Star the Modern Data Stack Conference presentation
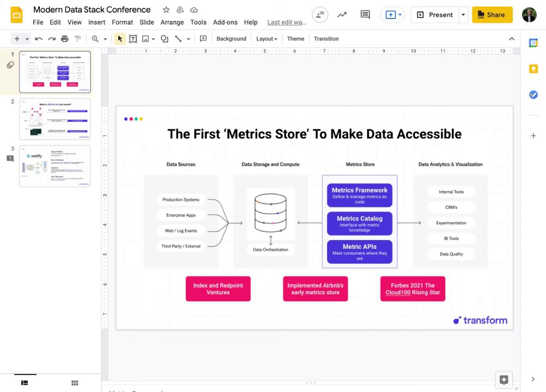This screenshot has width=546, height=392. (166, 10)
